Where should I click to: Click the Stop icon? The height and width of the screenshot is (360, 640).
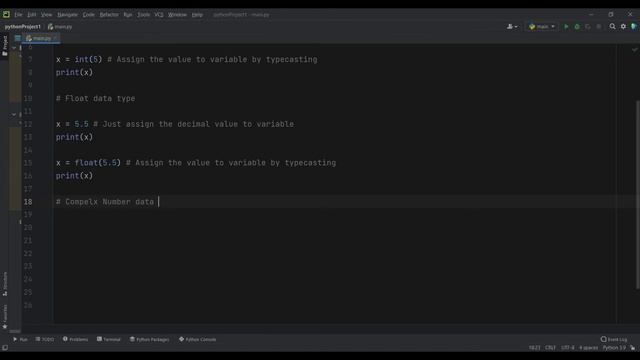(599, 27)
